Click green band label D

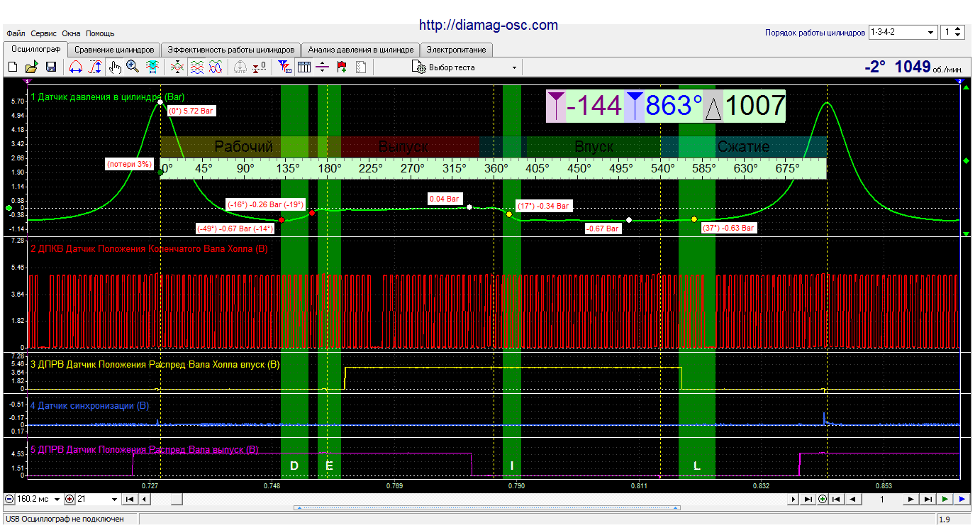[294, 466]
